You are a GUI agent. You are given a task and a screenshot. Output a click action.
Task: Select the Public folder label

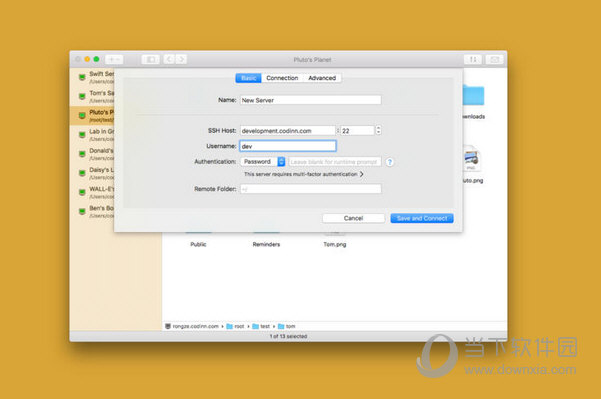point(198,244)
